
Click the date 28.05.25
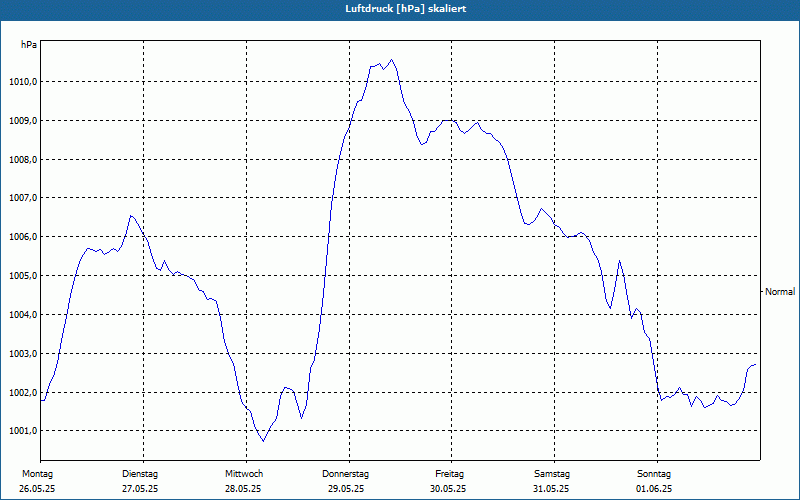click(x=243, y=489)
